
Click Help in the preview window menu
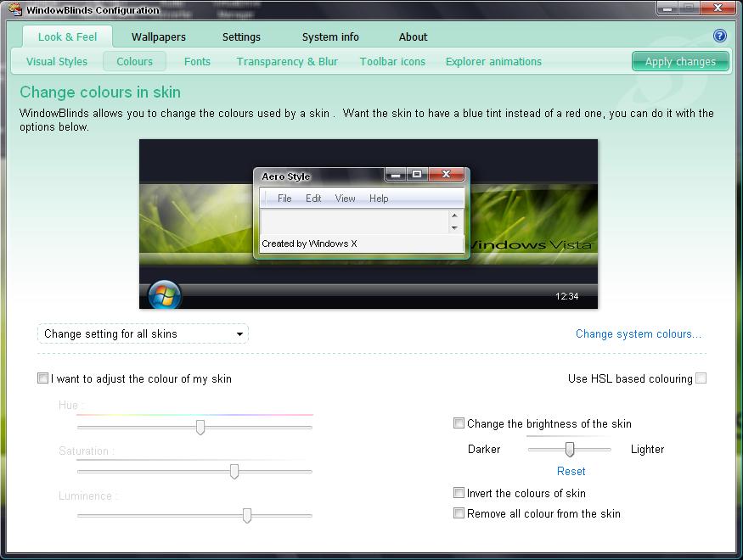379,199
